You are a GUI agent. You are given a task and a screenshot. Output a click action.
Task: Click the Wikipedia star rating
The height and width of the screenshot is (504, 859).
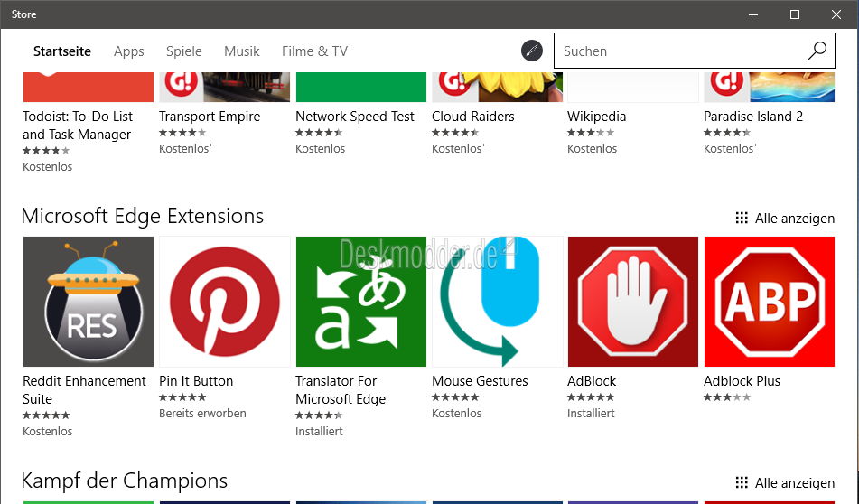coord(591,133)
